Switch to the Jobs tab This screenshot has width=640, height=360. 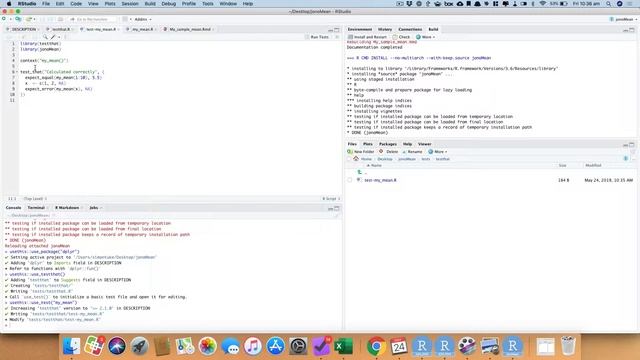(x=94, y=208)
